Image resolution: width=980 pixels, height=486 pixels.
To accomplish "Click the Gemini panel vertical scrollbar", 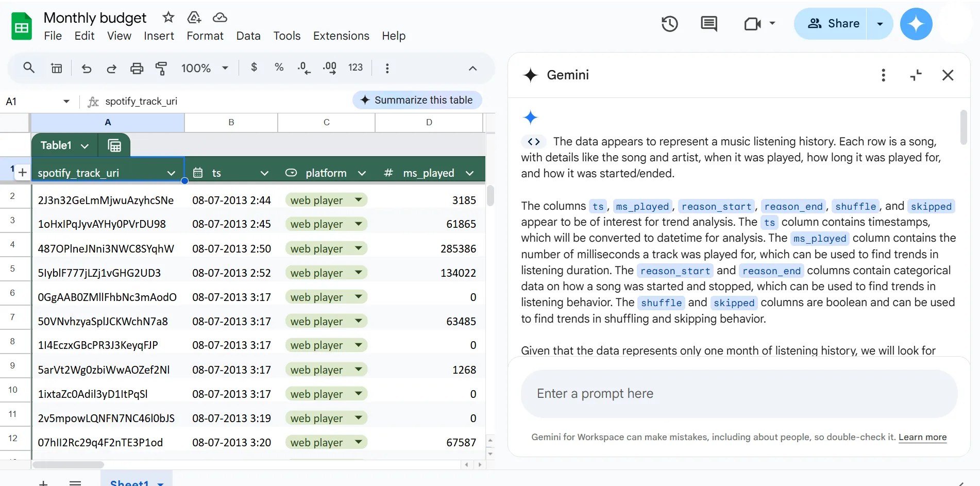I will tap(964, 127).
